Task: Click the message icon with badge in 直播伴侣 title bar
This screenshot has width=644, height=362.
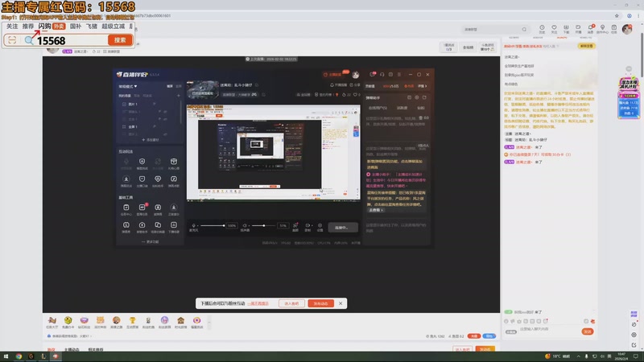Action: tap(372, 75)
